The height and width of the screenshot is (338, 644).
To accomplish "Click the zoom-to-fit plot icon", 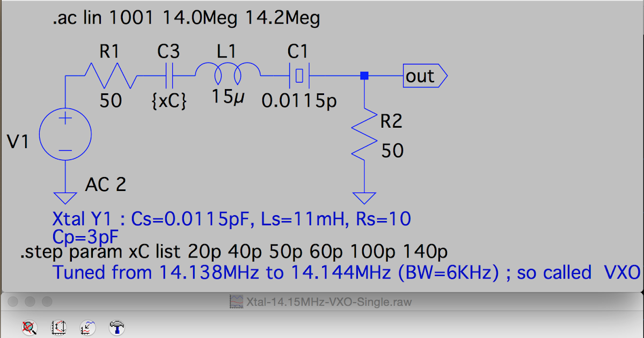I will (x=89, y=327).
